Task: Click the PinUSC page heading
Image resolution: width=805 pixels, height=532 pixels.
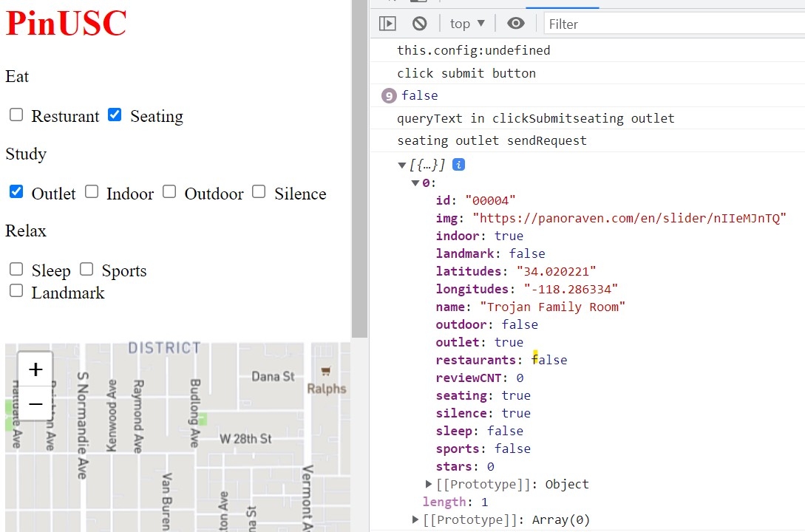Action: coord(66,23)
